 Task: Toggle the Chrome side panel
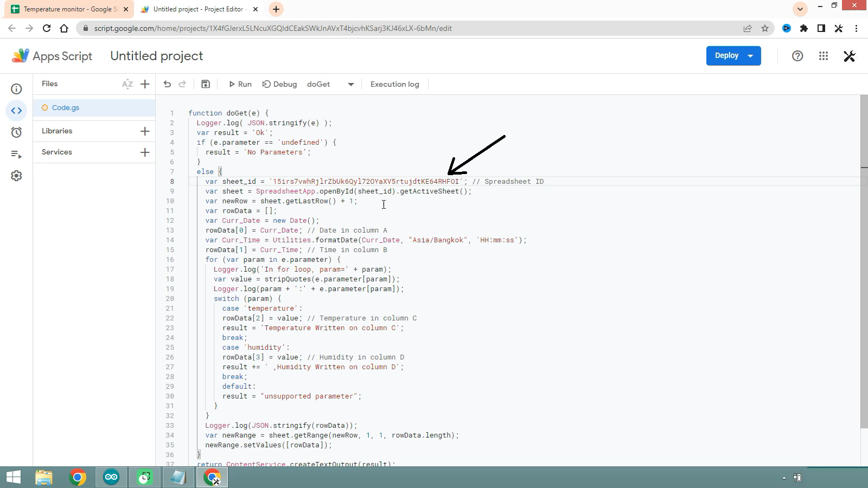pyautogui.click(x=821, y=28)
